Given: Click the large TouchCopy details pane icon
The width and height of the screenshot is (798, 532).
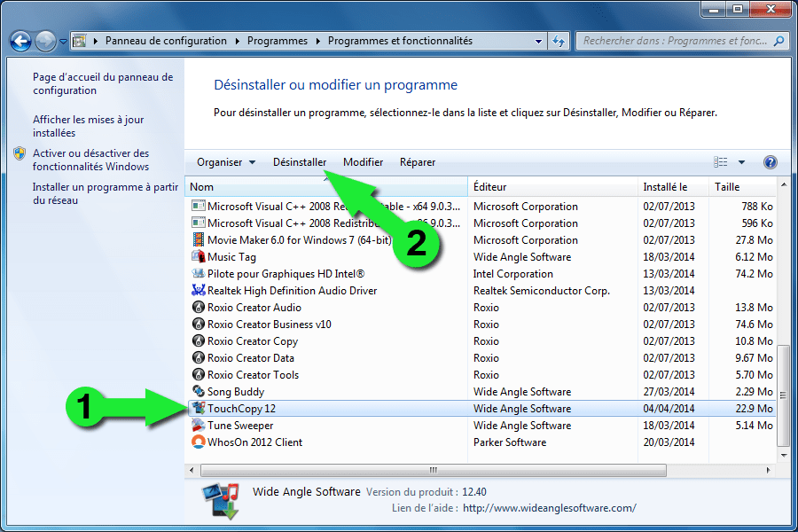Looking at the screenshot, I should (x=221, y=500).
